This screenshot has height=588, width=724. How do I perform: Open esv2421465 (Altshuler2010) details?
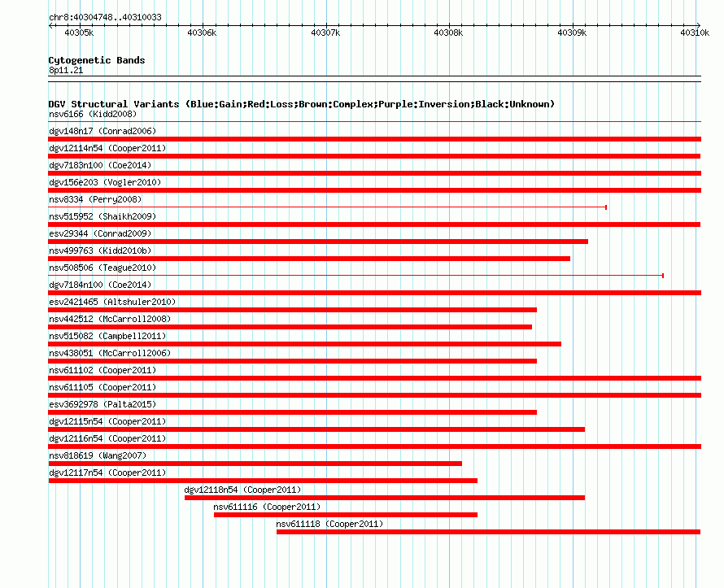click(112, 302)
